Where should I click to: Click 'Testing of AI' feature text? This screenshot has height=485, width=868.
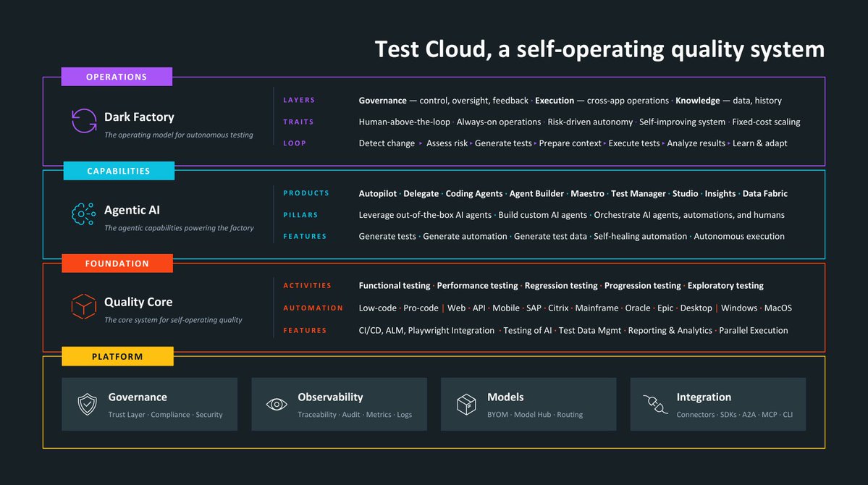[528, 331]
